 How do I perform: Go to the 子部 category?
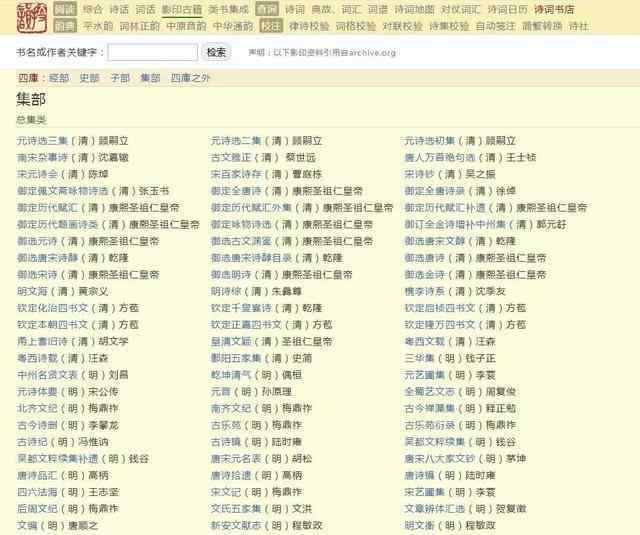coord(120,77)
